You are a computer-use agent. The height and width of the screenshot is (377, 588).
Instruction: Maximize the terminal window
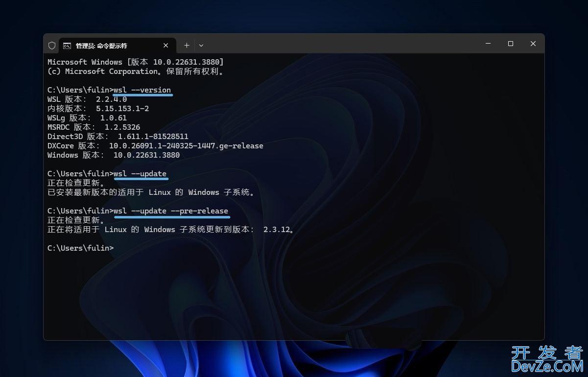tap(511, 44)
